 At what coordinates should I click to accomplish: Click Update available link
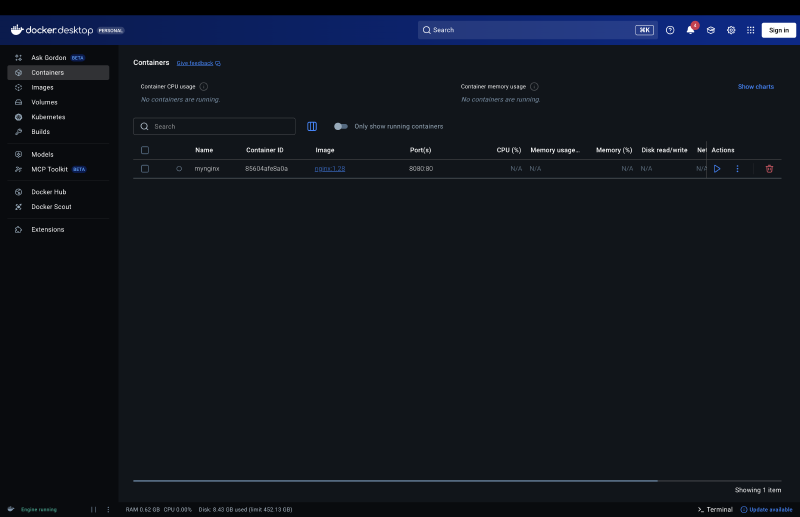[766, 509]
